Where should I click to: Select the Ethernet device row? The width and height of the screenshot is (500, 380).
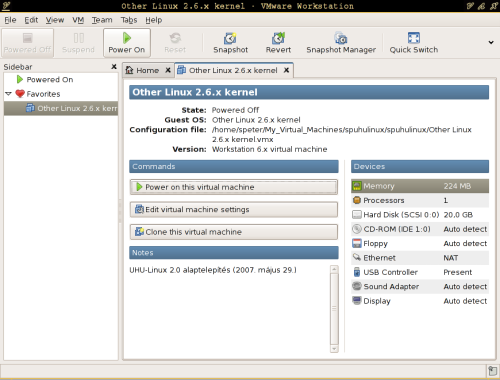[420, 258]
